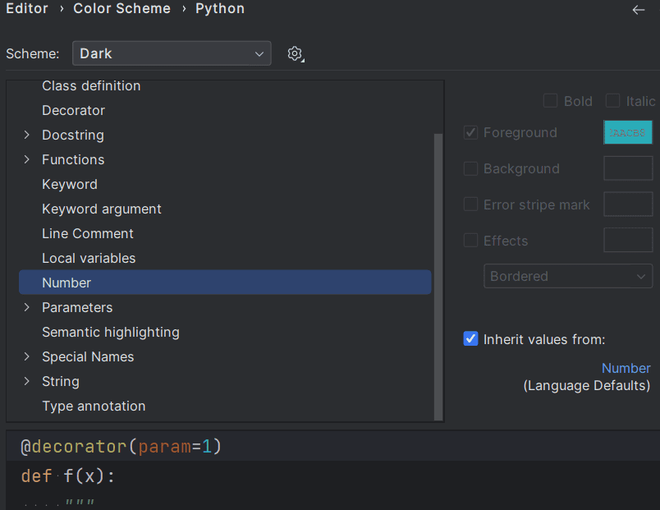Expand the Functions tree node
660x510 pixels.
pyautogui.click(x=27, y=160)
